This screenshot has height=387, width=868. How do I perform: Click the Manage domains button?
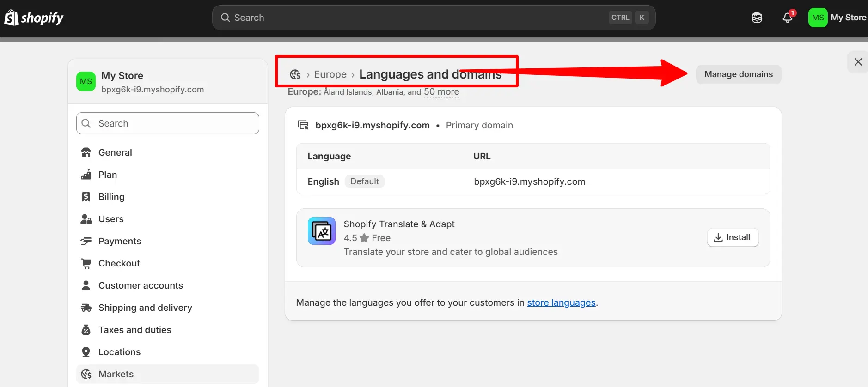point(739,74)
